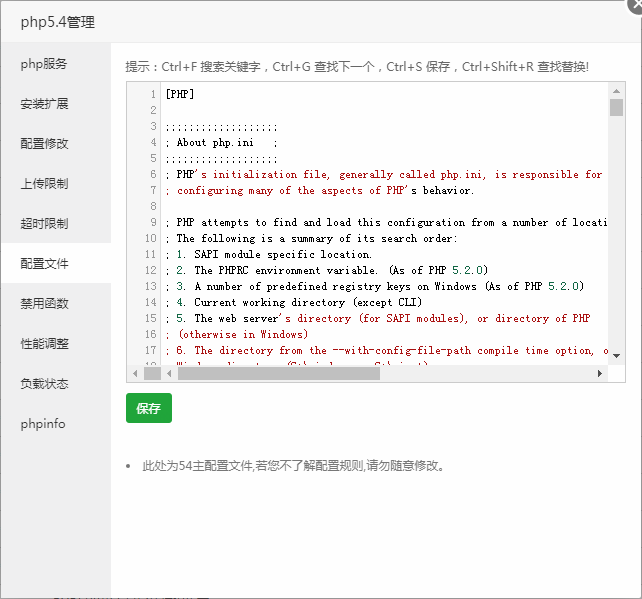Place cursor on [PHP] line

tap(180, 94)
